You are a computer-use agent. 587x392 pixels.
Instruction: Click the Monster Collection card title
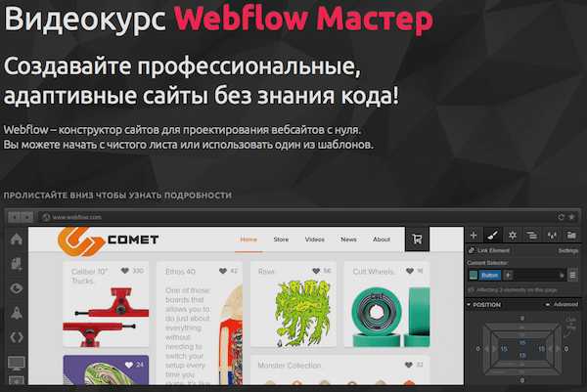290,366
